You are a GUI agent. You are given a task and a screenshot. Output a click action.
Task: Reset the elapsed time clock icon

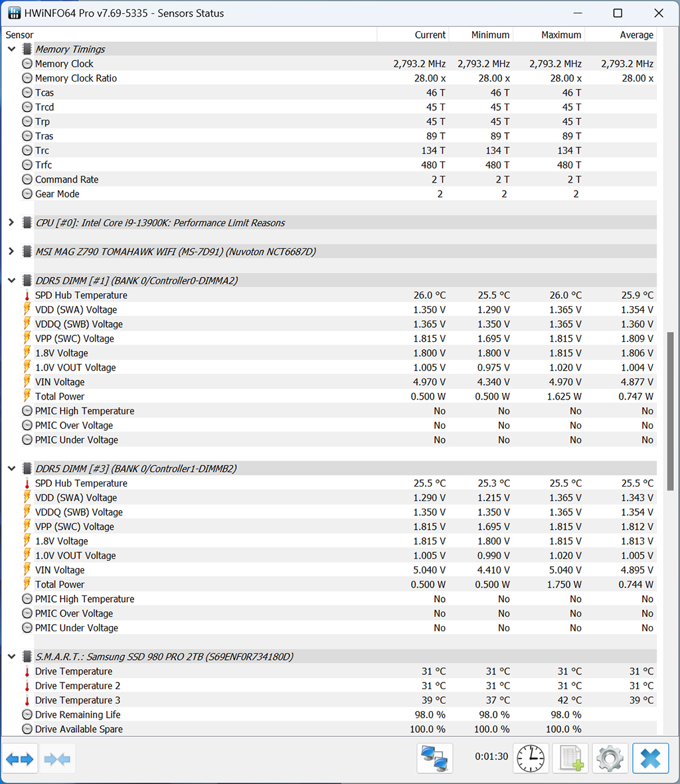point(530,758)
